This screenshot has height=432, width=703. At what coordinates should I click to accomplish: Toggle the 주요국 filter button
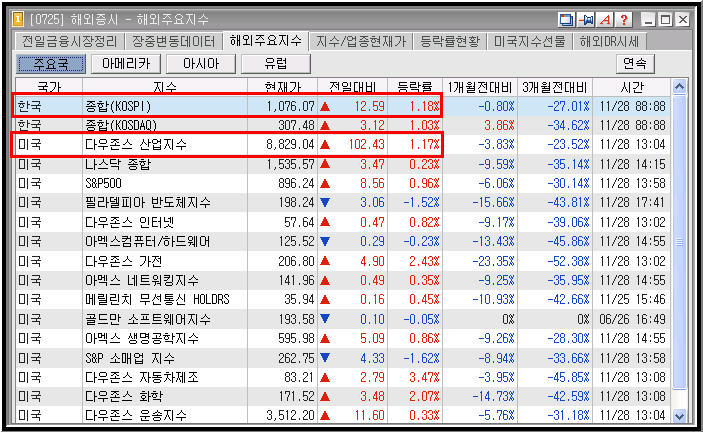pos(51,64)
